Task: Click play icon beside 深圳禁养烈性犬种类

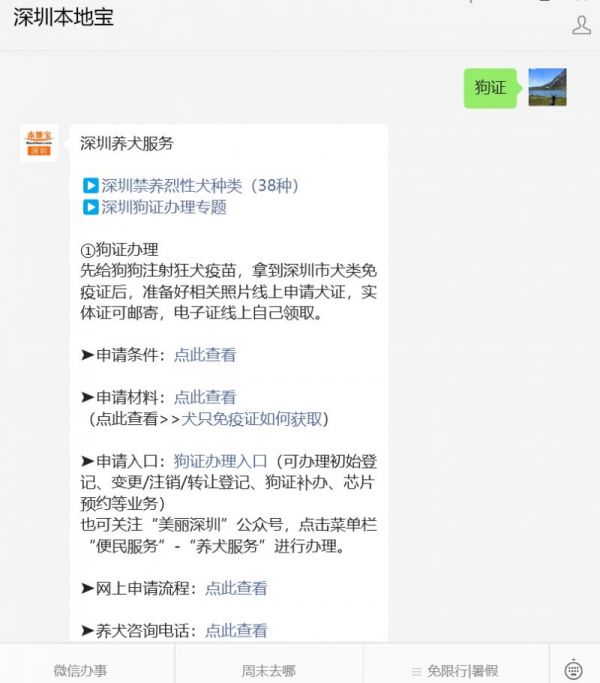Action: click(x=91, y=186)
